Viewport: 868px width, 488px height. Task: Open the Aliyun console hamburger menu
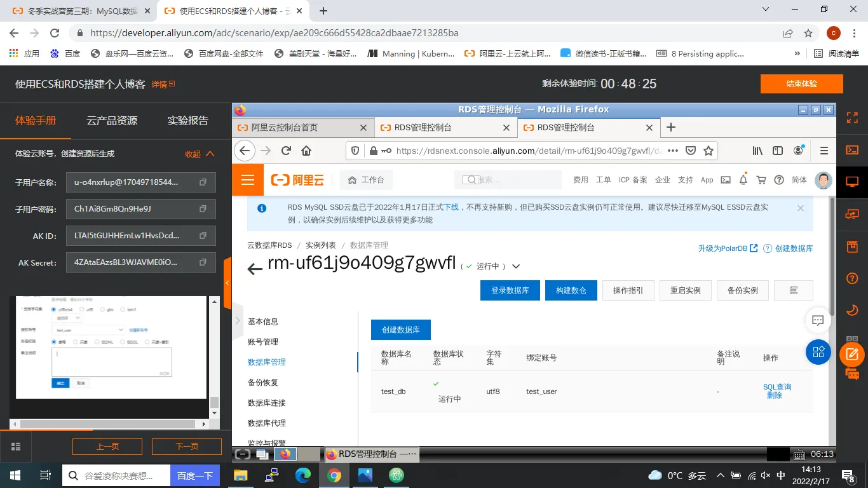click(x=248, y=180)
